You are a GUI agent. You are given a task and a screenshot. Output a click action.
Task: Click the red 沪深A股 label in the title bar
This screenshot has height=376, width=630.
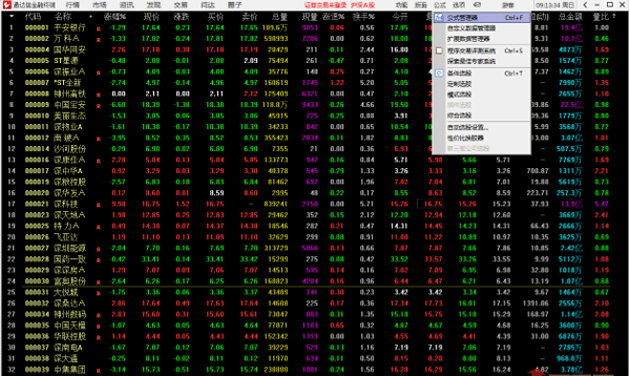(x=362, y=5)
